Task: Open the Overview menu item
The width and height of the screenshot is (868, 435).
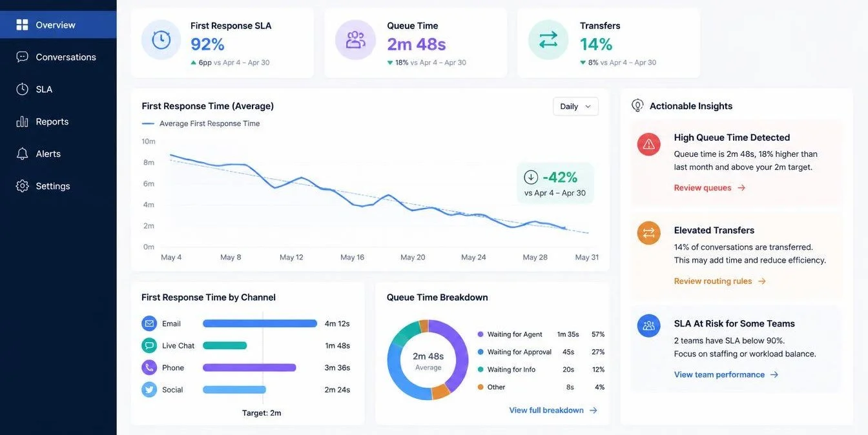Action: [58, 25]
